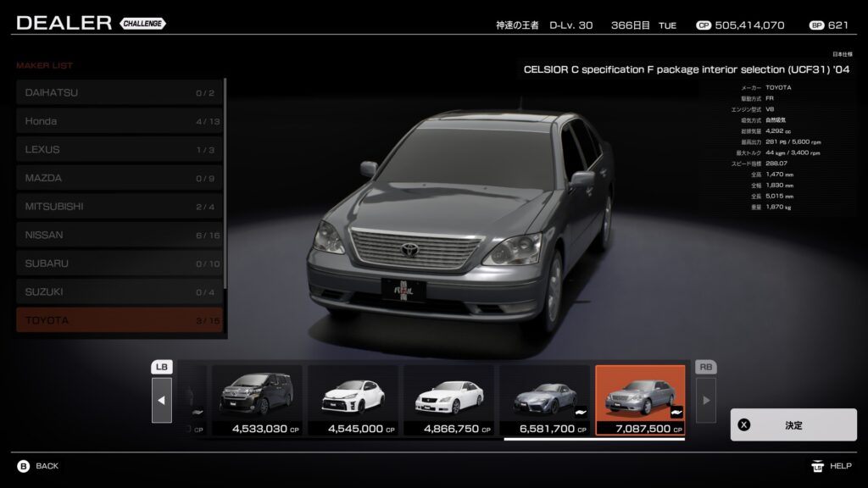This screenshot has height=488, width=868.
Task: Click the CP credits icon in the header
Action: tap(703, 25)
